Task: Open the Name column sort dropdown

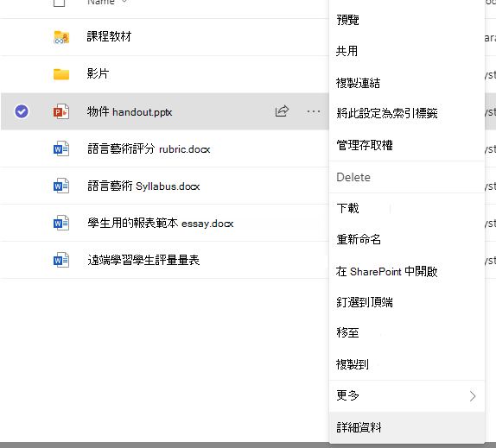Action: pos(124,2)
